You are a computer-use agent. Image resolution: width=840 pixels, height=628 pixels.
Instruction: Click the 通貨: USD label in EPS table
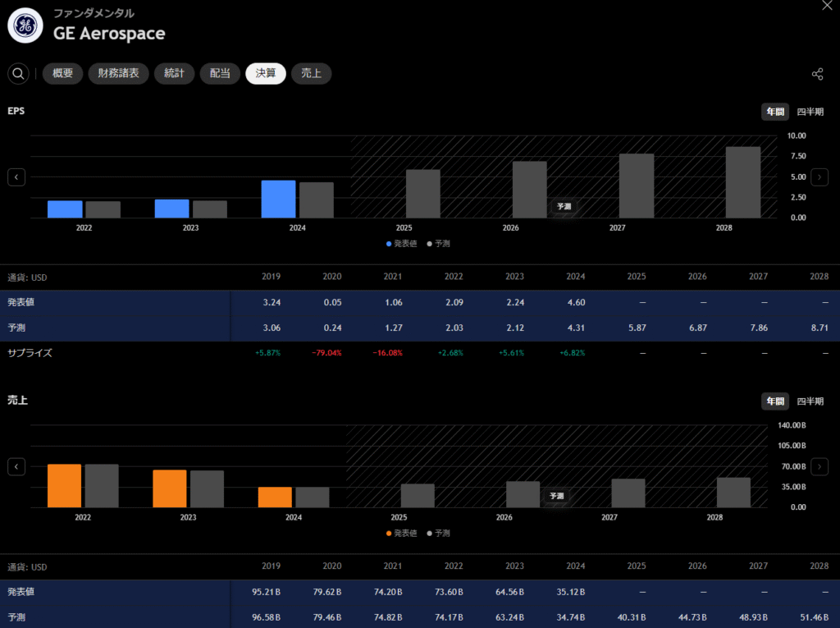tap(27, 277)
